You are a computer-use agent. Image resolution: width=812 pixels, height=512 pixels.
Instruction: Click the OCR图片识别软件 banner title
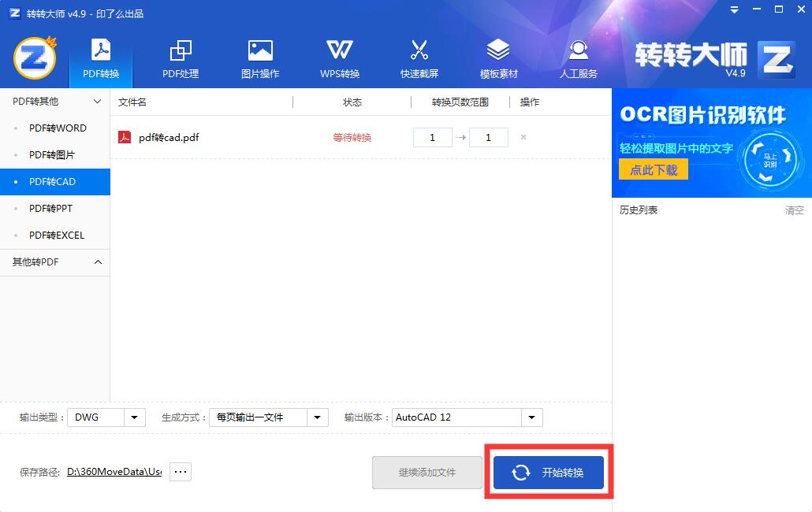pos(702,115)
